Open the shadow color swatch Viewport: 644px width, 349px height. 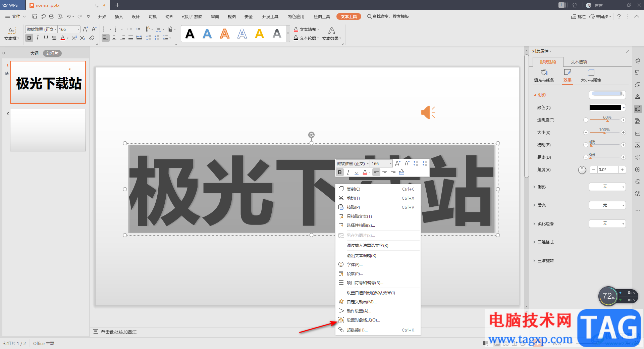pos(607,108)
